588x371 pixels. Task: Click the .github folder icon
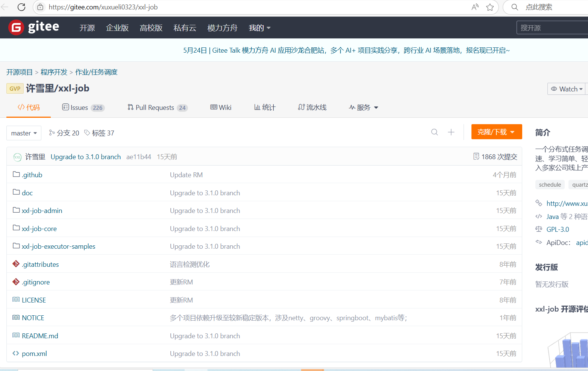pos(16,174)
